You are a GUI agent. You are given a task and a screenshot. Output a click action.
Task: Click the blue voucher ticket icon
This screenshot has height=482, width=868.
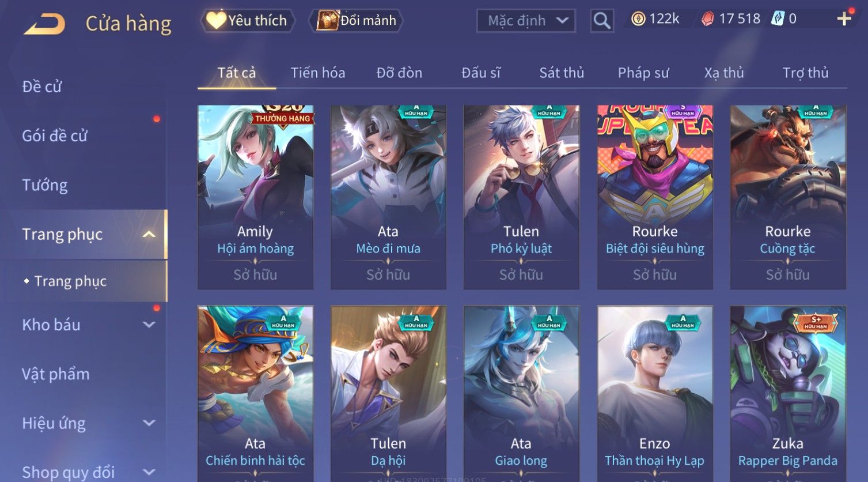pos(778,19)
